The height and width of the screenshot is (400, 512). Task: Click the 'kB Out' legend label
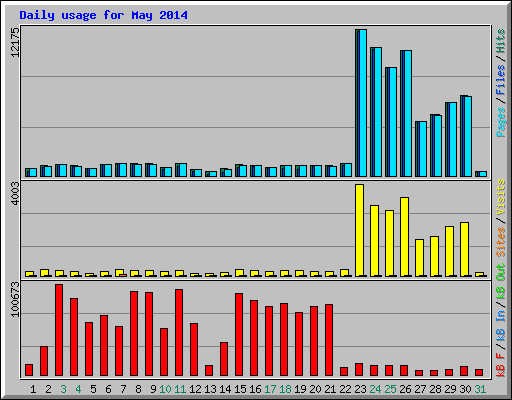pos(501,282)
